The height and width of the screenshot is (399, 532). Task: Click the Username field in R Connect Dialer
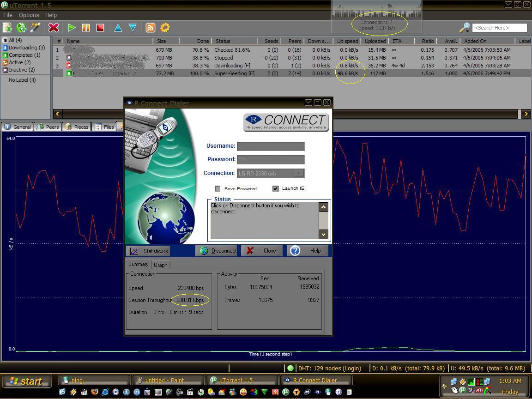[x=271, y=146]
